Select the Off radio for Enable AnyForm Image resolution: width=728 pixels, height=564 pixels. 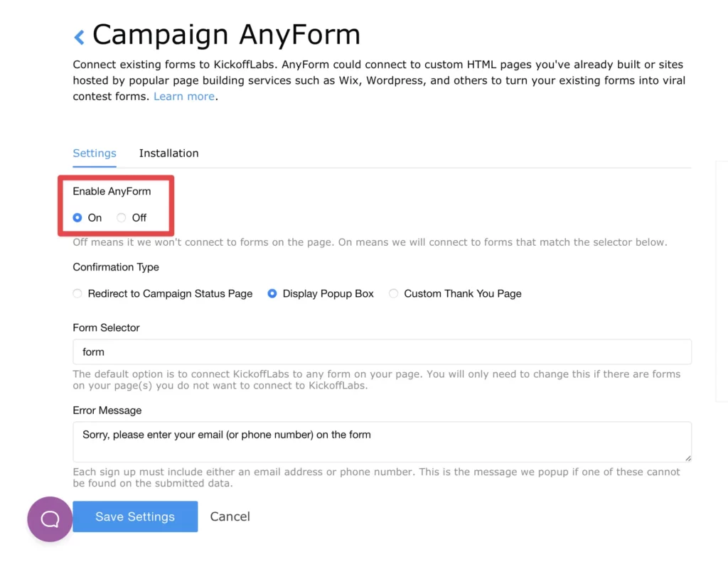pyautogui.click(x=121, y=217)
